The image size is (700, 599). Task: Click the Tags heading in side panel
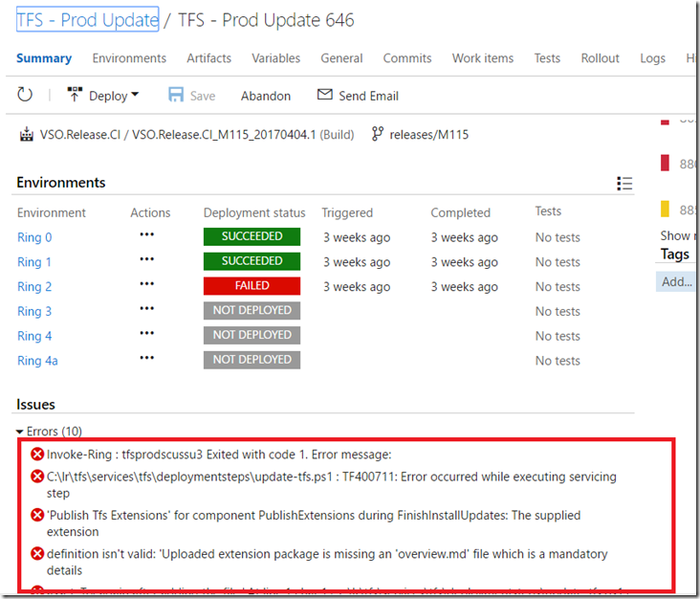pos(675,255)
